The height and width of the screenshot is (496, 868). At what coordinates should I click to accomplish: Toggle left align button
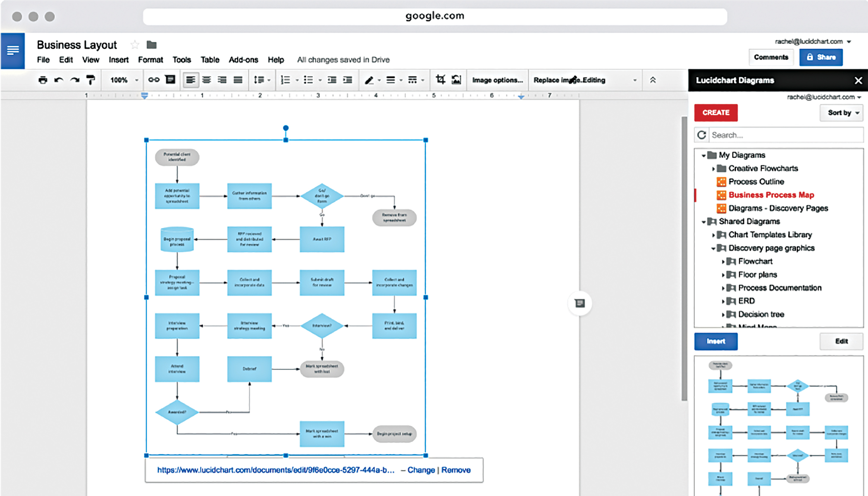click(x=191, y=80)
